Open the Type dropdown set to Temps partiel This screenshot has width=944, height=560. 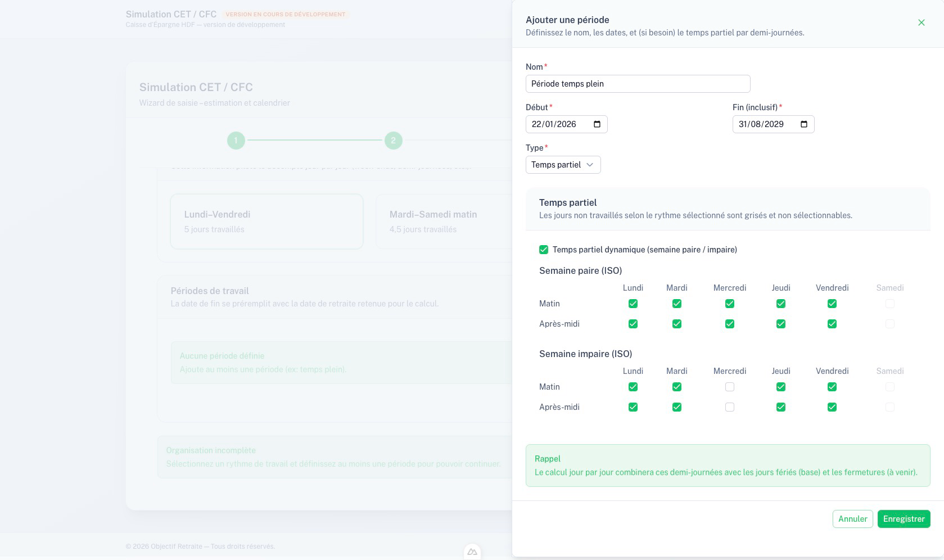coord(563,165)
